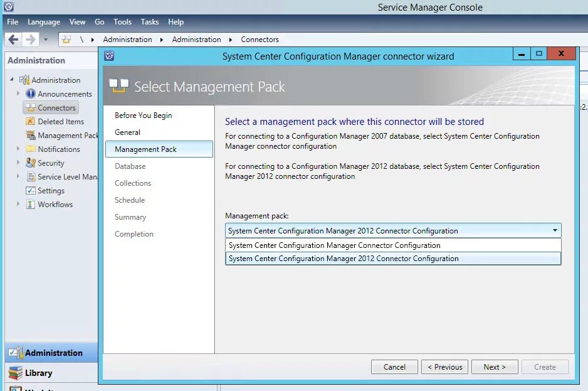588x391 pixels.
Task: Minimize the connector wizard window
Action: click(x=522, y=54)
